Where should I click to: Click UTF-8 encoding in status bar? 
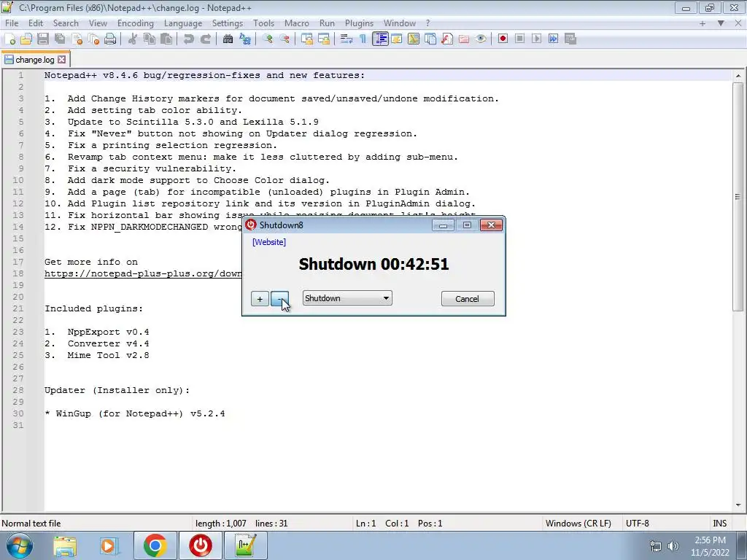click(638, 524)
